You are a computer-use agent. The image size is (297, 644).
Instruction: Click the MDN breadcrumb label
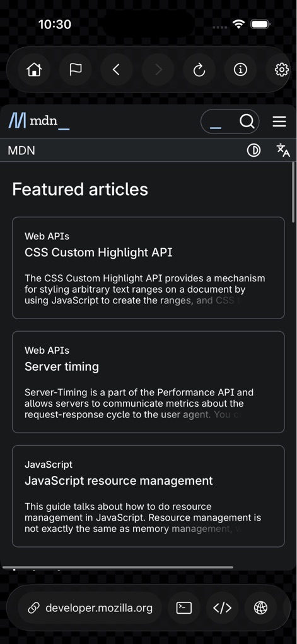21,150
